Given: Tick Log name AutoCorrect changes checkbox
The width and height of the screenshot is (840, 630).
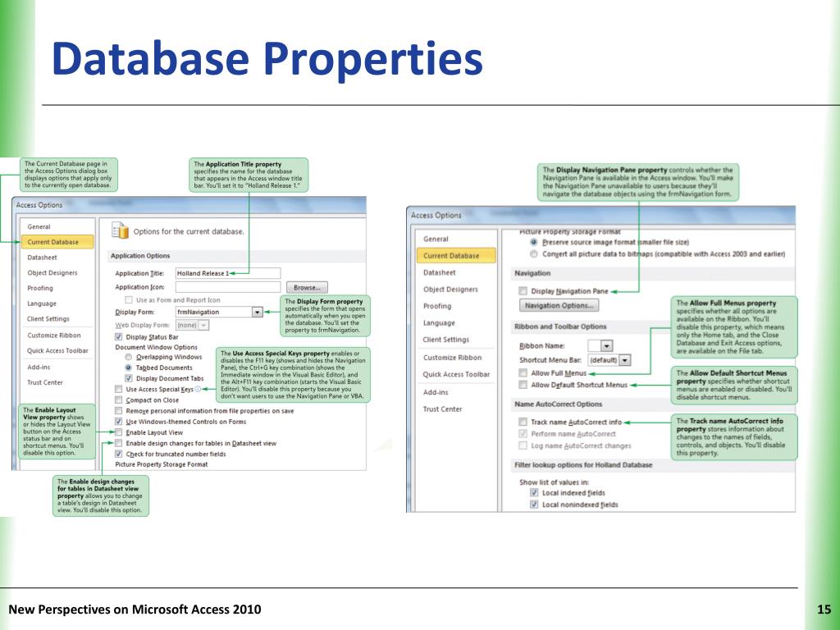Looking at the screenshot, I should [523, 445].
